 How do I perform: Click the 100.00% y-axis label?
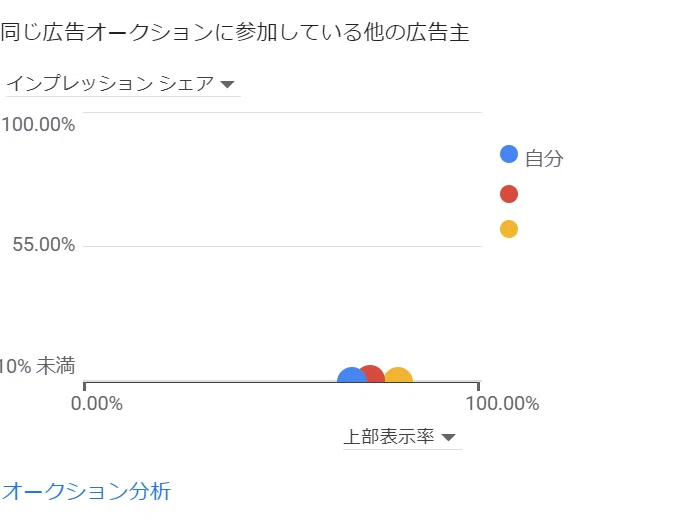[x=38, y=125]
